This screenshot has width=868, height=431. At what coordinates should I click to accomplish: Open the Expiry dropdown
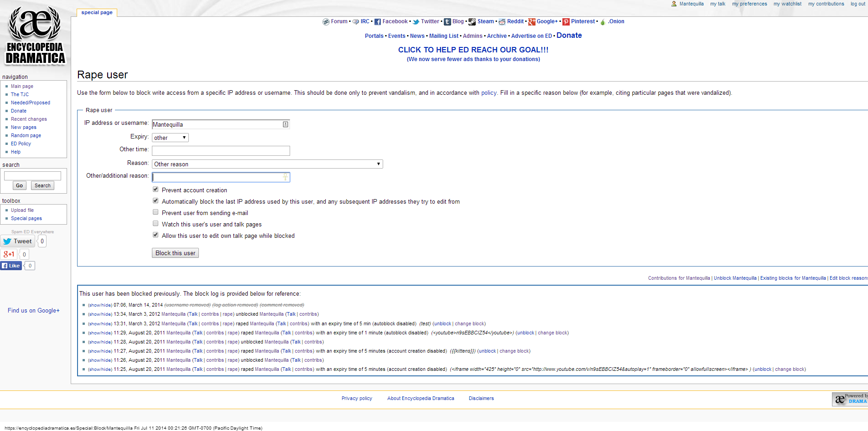pyautogui.click(x=170, y=138)
